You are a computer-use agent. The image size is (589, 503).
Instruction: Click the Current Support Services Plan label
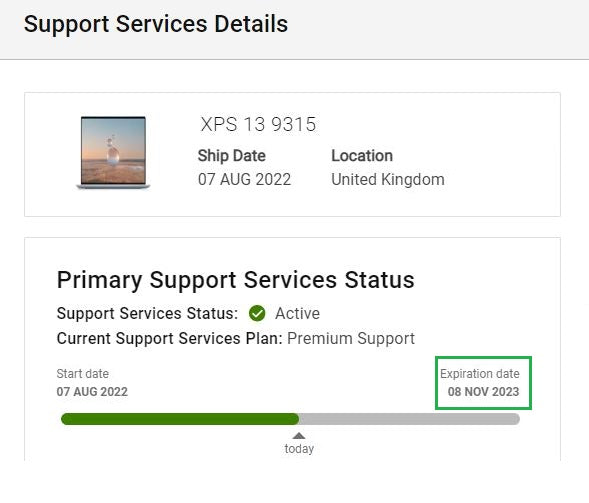click(169, 338)
